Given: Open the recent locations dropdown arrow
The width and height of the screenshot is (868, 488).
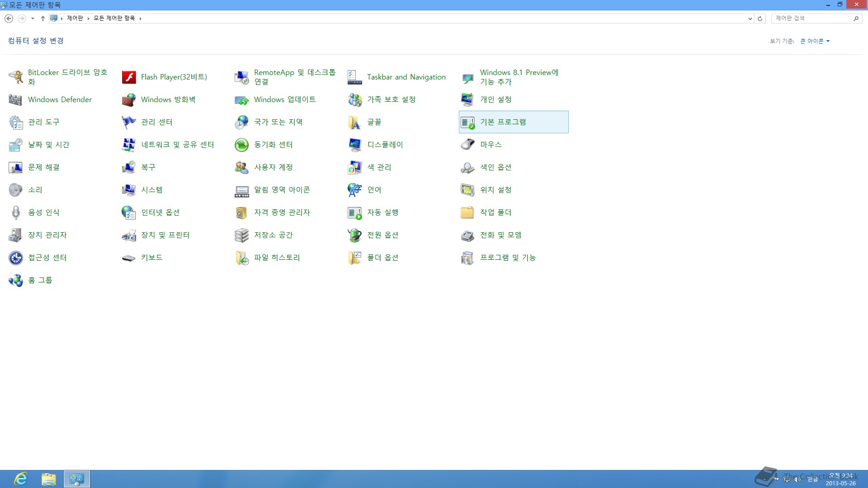Looking at the screenshot, I should (x=33, y=19).
